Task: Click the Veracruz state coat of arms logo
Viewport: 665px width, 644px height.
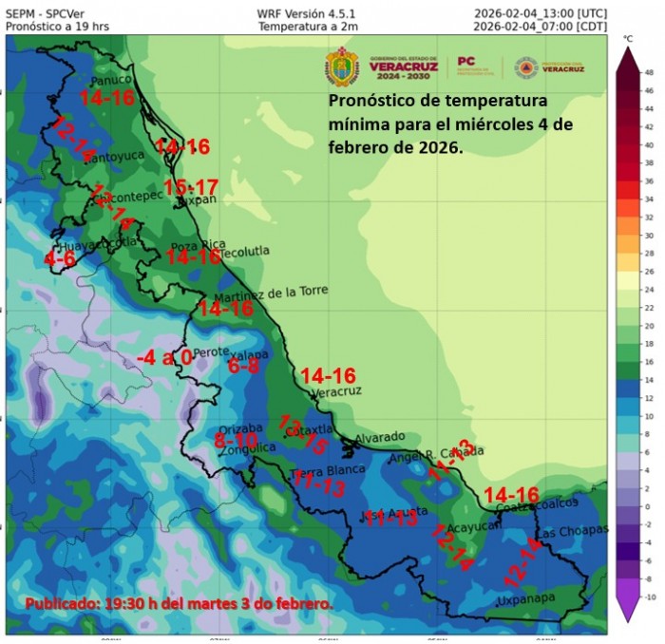Action: pos(341,67)
